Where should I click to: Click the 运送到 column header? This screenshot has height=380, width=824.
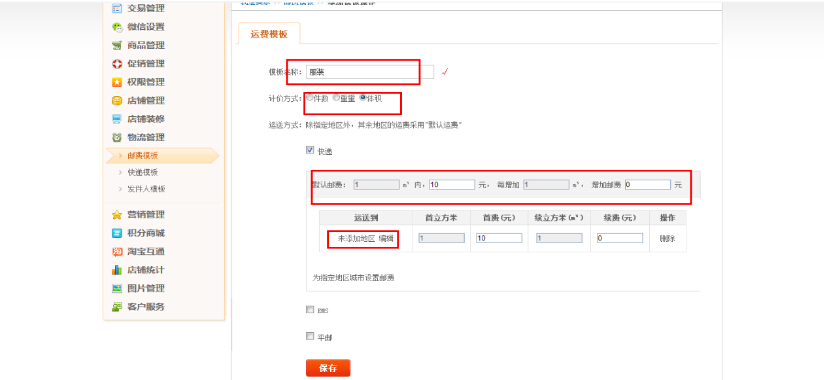pos(366,218)
